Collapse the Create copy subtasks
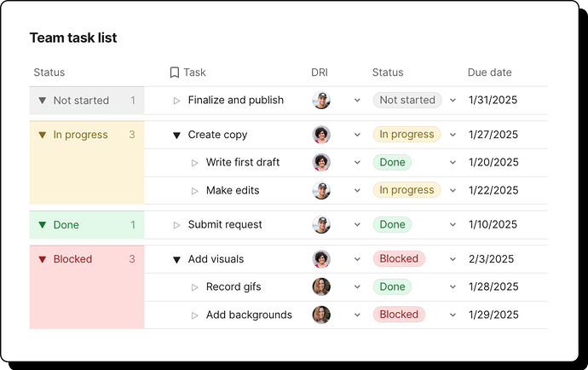The image size is (588, 370). coord(176,135)
